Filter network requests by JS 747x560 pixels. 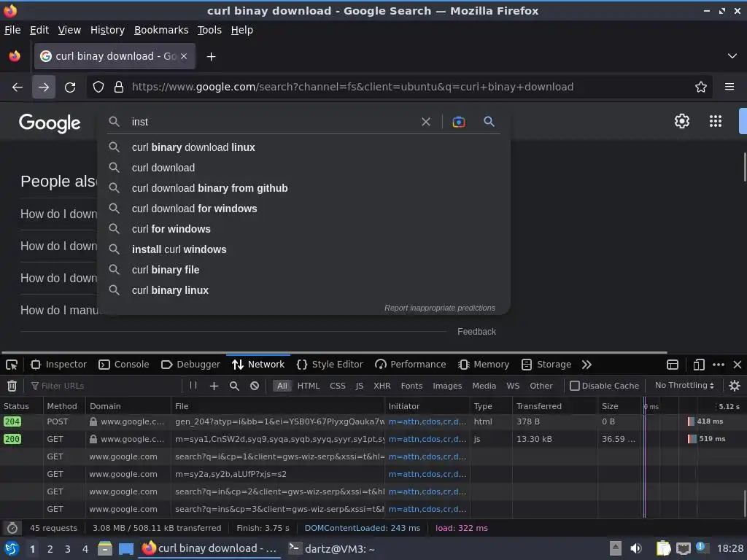pos(359,386)
